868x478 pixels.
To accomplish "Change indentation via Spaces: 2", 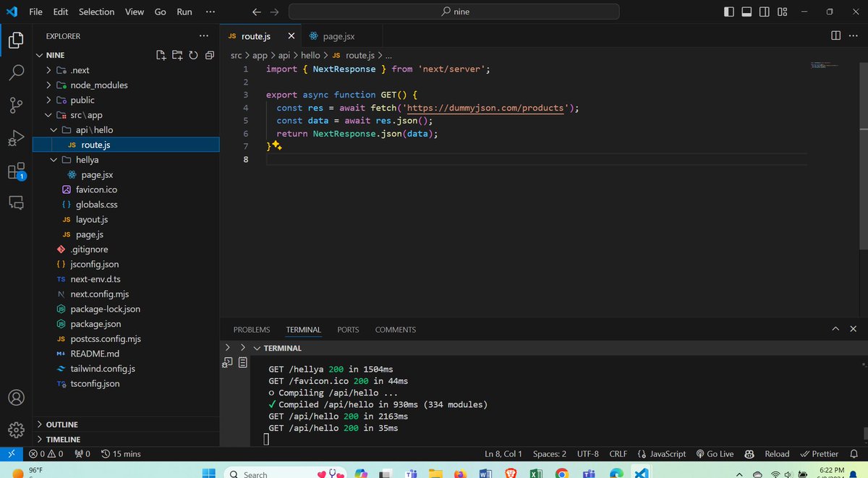I will 550,453.
